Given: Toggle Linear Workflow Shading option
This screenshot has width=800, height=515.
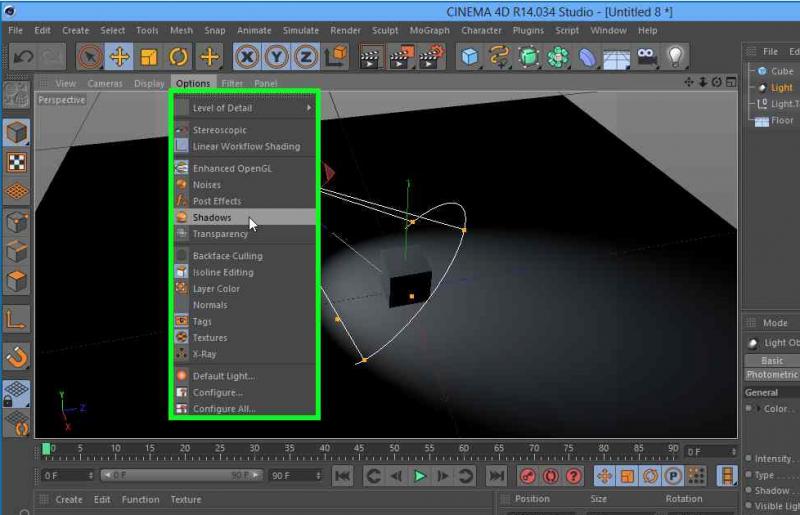Looking at the screenshot, I should 244,146.
